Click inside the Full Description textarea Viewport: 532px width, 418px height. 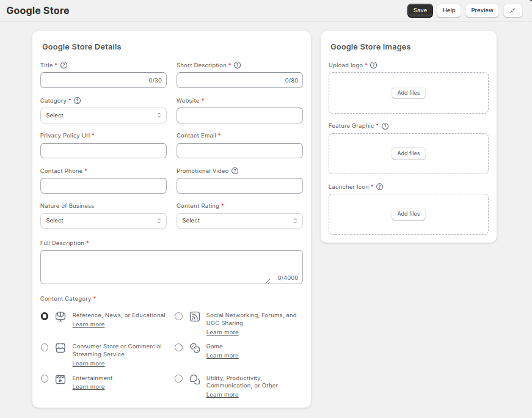[172, 267]
